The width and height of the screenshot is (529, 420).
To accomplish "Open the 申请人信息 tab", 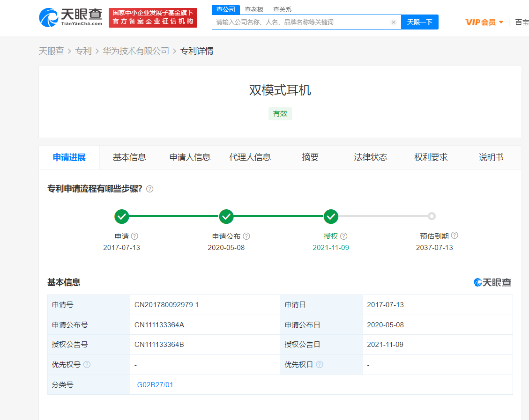I will 190,157.
